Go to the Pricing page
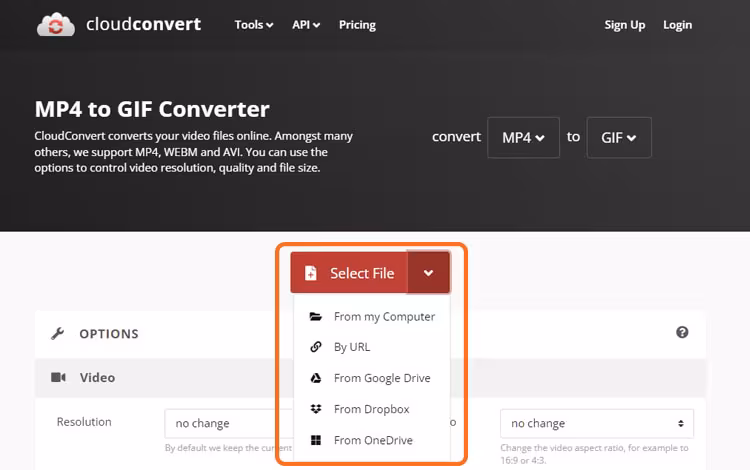750x470 pixels. click(357, 25)
